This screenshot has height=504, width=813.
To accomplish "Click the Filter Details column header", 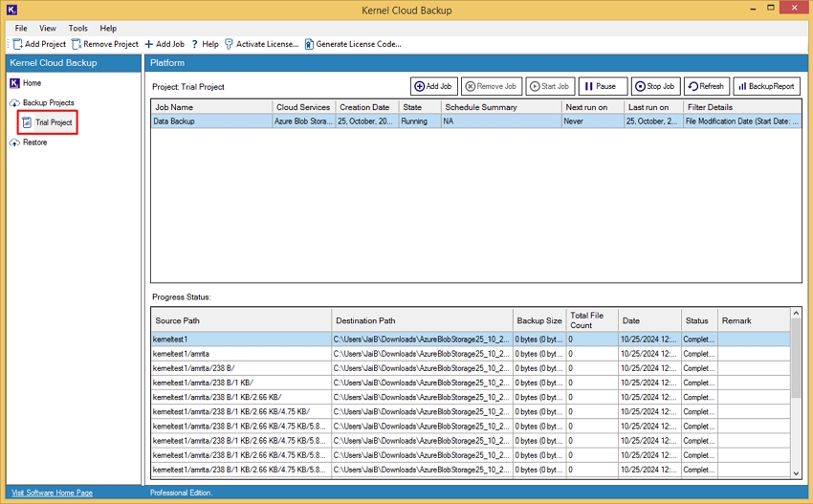I will [x=742, y=107].
